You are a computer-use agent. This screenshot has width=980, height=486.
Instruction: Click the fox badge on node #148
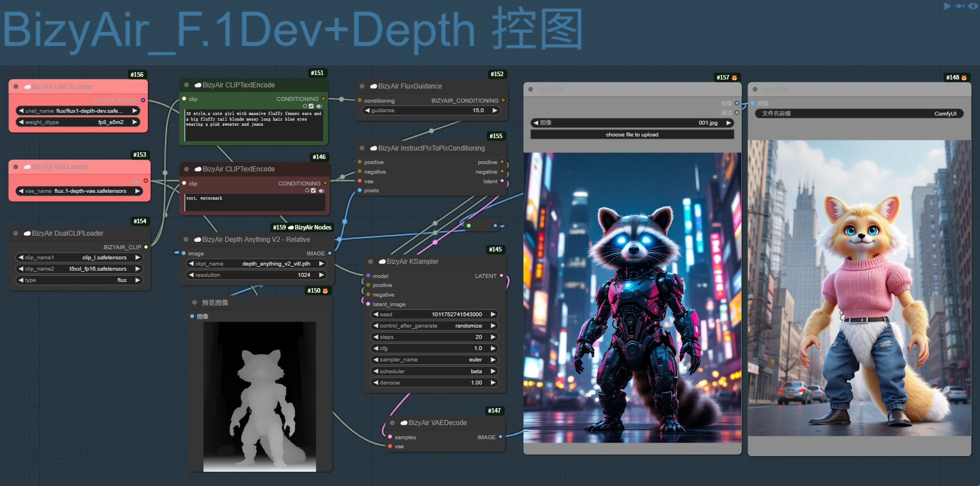pos(964,78)
